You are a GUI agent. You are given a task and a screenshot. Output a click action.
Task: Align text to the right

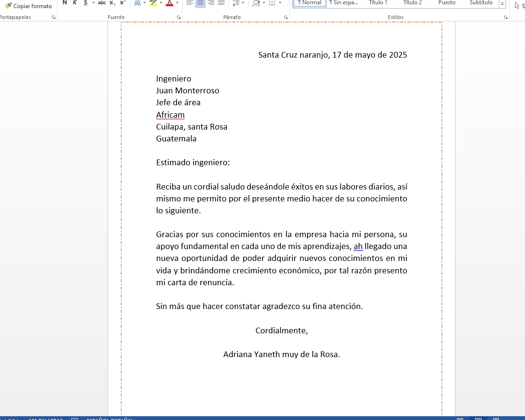(211, 3)
